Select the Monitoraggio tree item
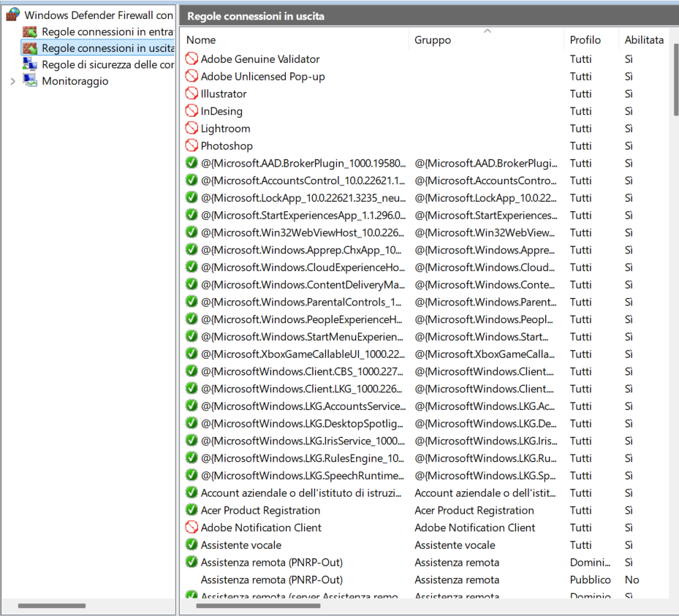Screen dimensions: 679x616 pos(75,81)
